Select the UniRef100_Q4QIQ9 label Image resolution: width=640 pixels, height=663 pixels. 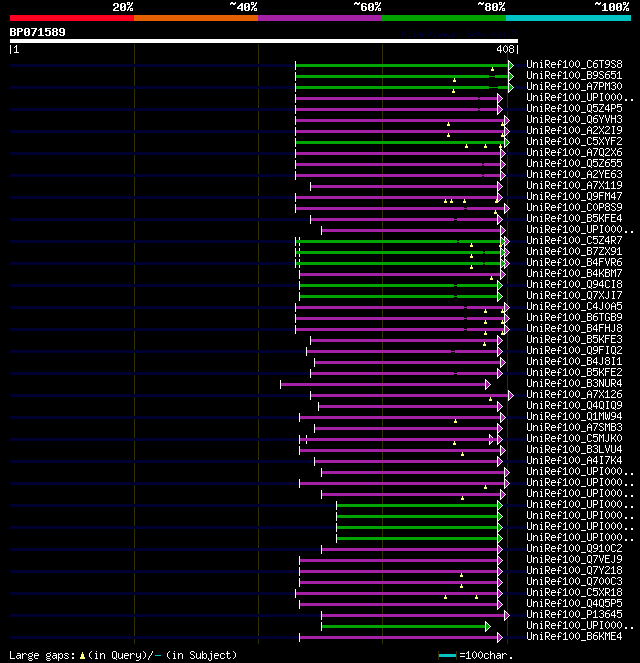coord(574,405)
